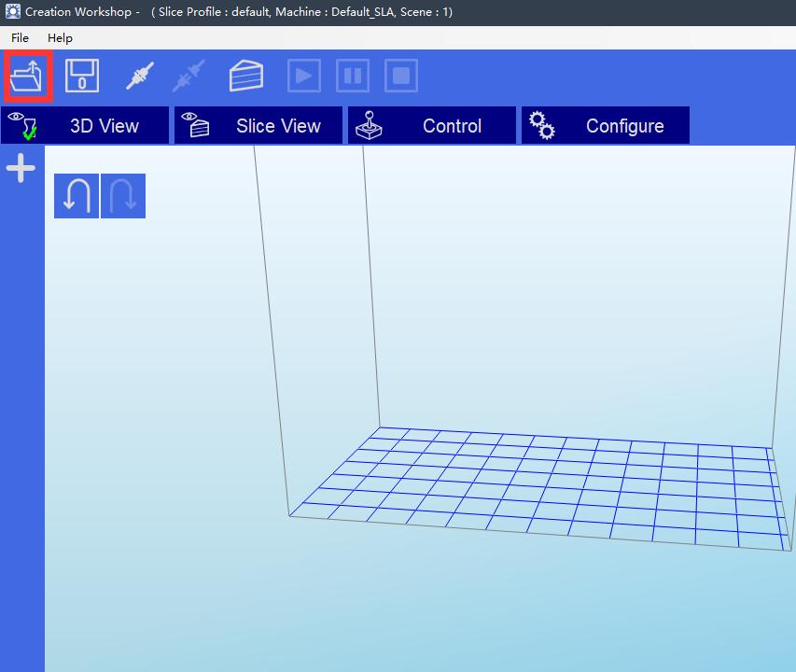This screenshot has width=796, height=672.
Task: Connect to the printer using plug icon
Action: 140,76
